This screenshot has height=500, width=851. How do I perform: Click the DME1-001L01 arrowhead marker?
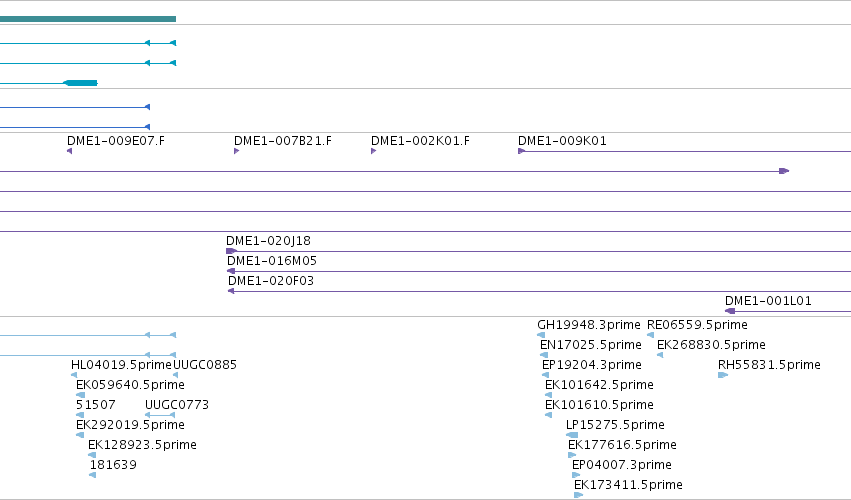coord(730,311)
